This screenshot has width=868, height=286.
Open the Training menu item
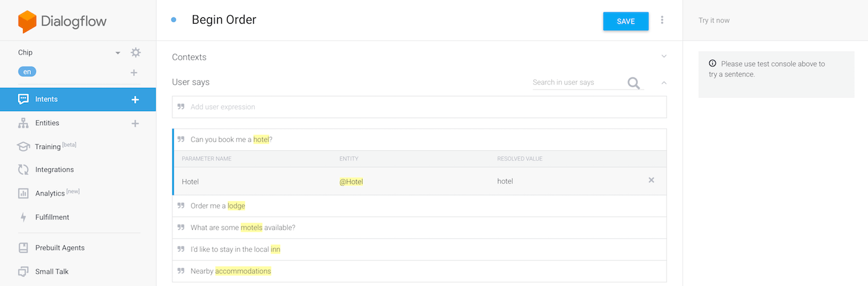48,146
